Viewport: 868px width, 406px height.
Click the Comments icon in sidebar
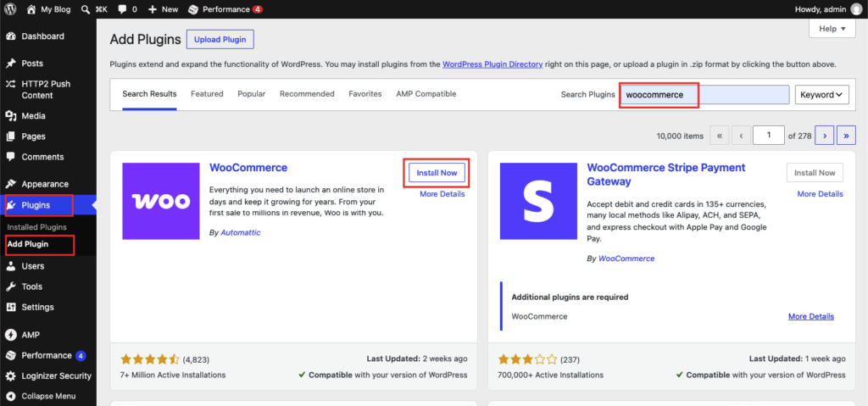click(x=10, y=157)
